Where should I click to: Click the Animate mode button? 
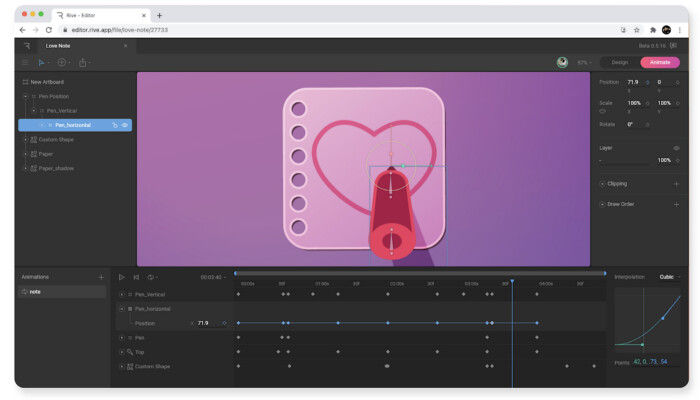(x=659, y=62)
